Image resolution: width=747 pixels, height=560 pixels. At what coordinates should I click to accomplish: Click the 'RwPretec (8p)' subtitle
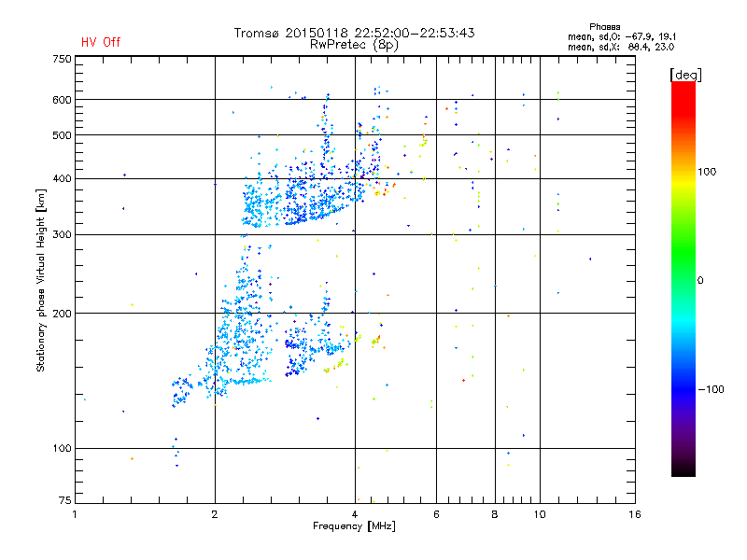tap(354, 45)
